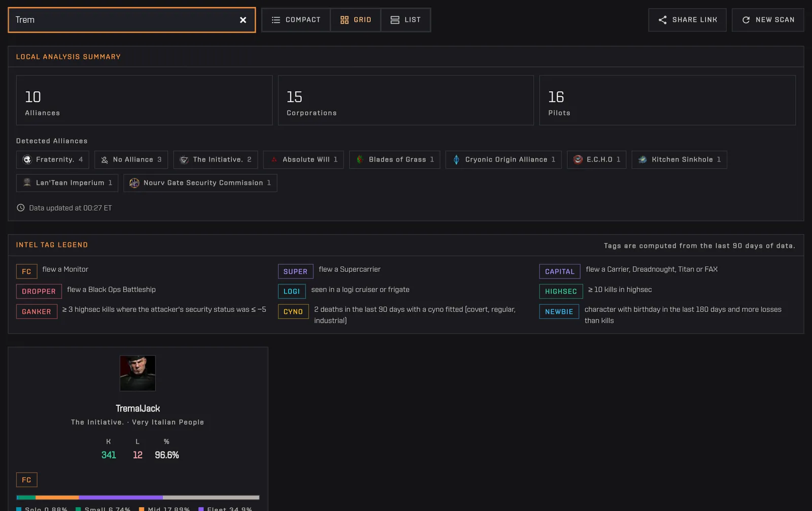
Task: Click the CYNO tag in the legend
Action: tap(293, 312)
